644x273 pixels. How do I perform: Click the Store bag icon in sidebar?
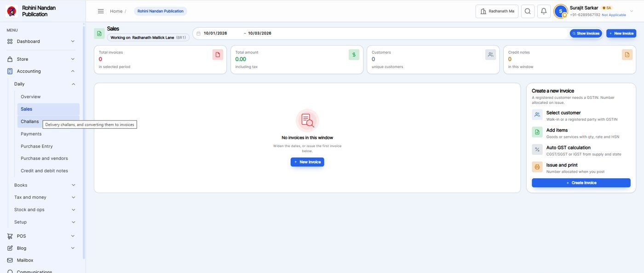10,59
